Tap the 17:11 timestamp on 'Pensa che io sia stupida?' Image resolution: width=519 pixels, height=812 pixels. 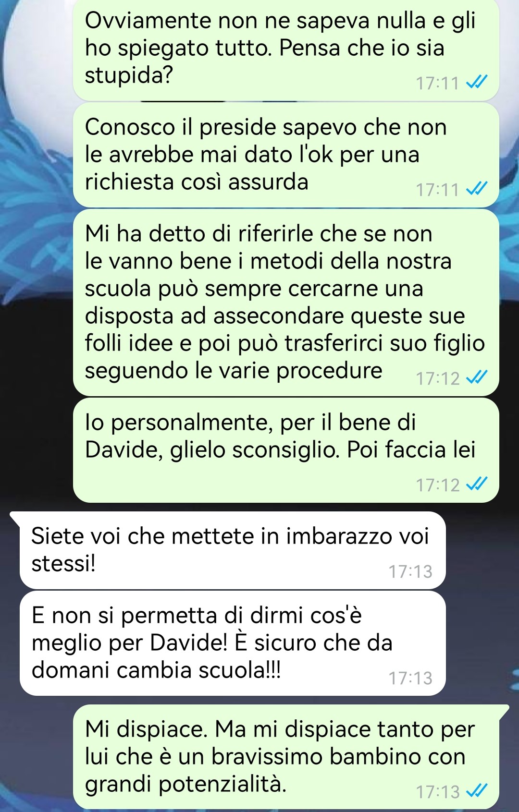coord(437,84)
